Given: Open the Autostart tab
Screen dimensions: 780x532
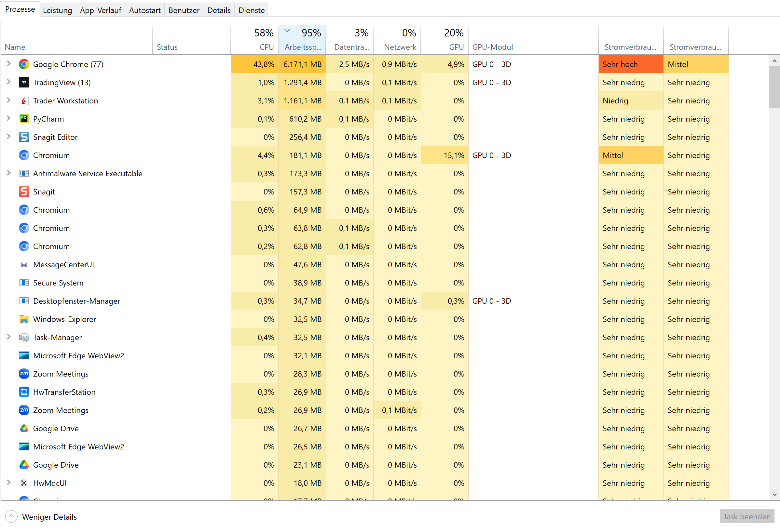Looking at the screenshot, I should pyautogui.click(x=145, y=10).
